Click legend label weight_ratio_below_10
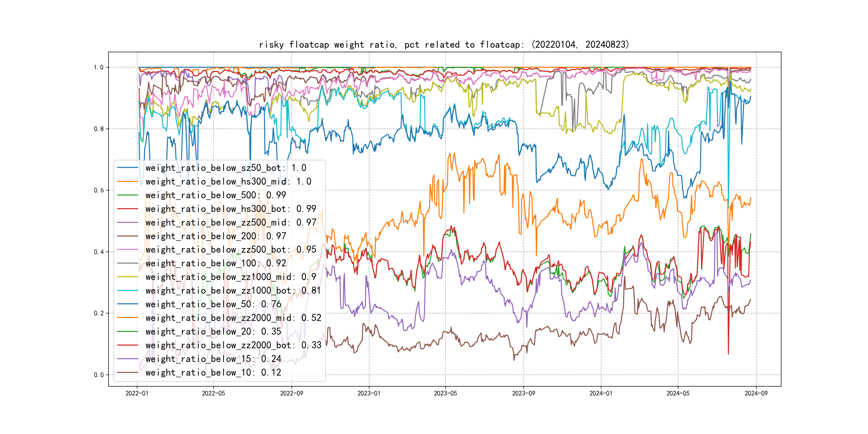Viewport: 868px width, 434px height. (x=213, y=372)
